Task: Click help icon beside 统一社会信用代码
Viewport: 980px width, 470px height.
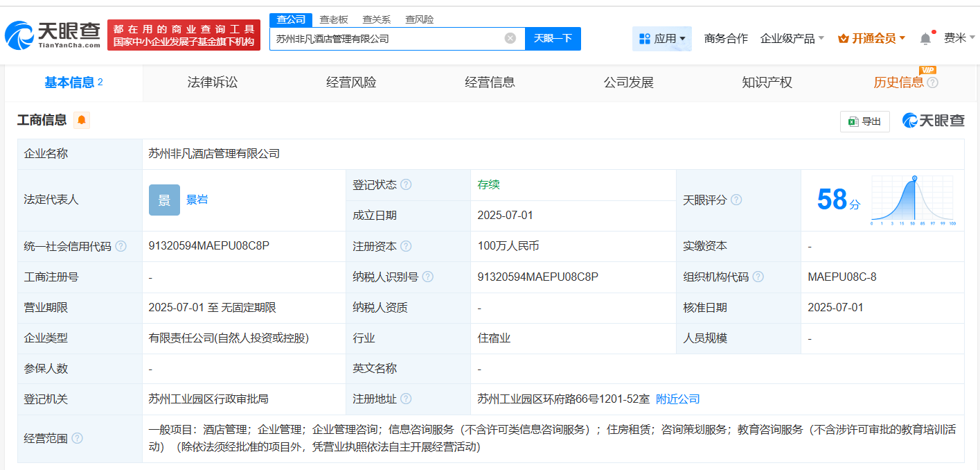Action: (121, 247)
